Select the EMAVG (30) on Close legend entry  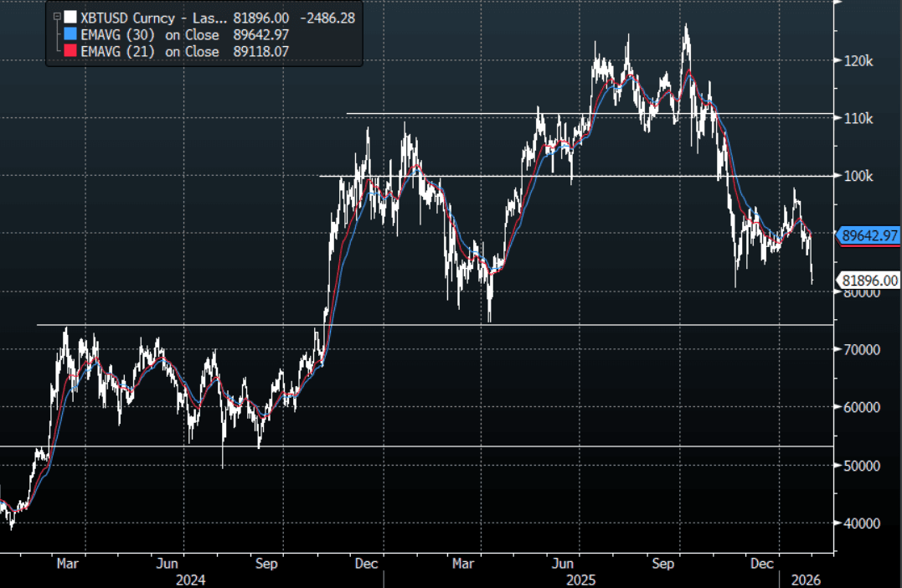[150, 34]
